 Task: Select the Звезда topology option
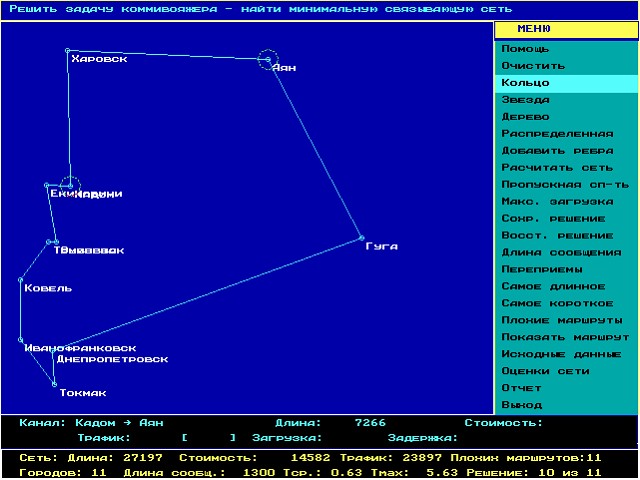pos(525,100)
